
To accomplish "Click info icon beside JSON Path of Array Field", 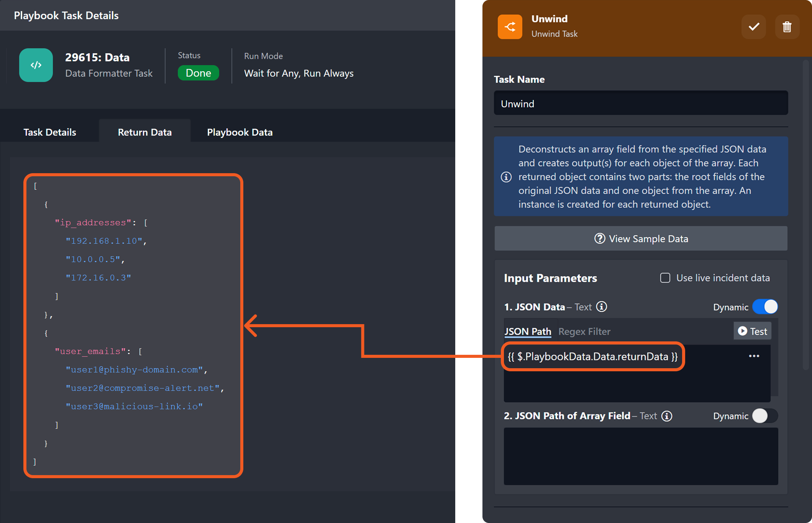I will tap(667, 416).
